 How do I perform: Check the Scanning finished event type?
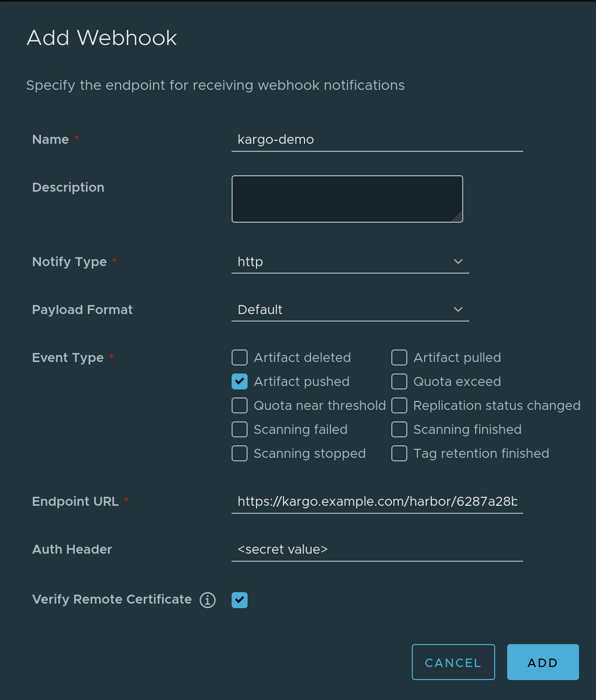(x=399, y=429)
